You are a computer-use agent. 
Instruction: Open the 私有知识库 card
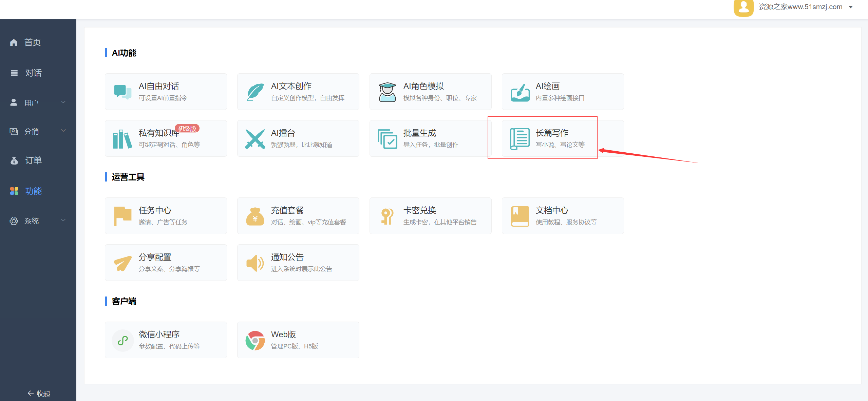point(166,138)
